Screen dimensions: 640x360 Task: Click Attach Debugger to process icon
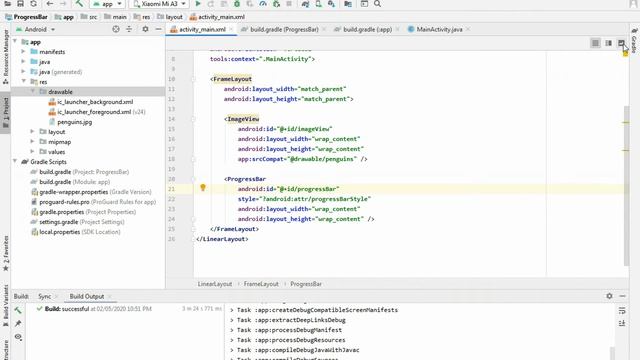tap(276, 4)
